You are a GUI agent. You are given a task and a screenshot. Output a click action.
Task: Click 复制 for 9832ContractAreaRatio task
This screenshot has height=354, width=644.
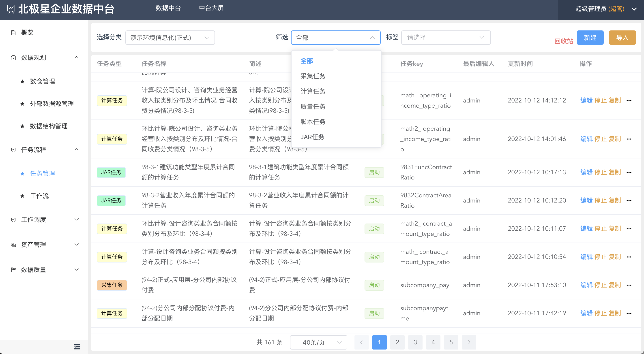click(614, 201)
